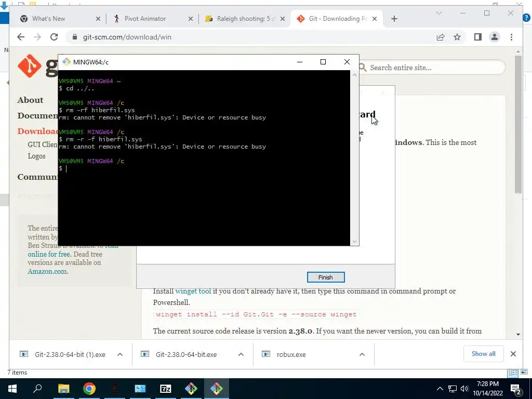Close the Raleigh shooting tab

(x=282, y=19)
